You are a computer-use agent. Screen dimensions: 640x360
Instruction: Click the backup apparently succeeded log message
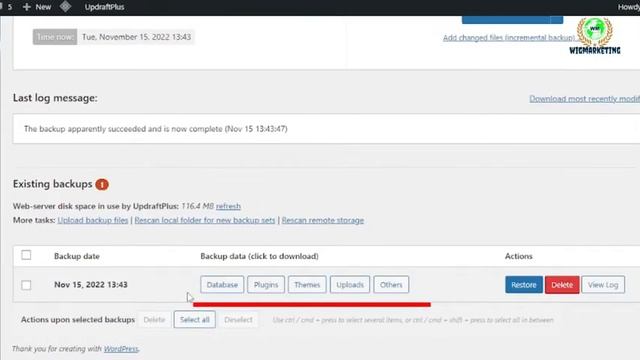tap(156, 129)
